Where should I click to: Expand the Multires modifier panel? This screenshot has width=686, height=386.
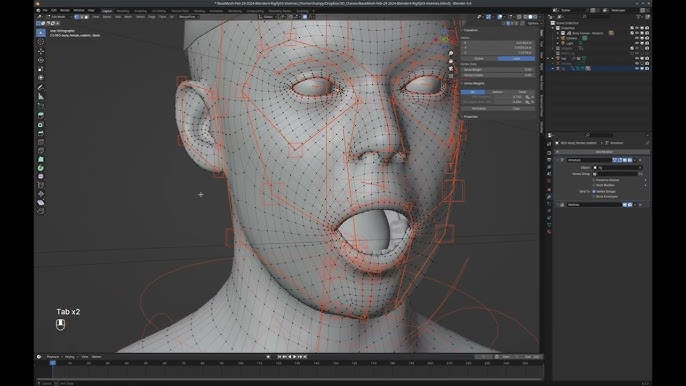coord(558,204)
